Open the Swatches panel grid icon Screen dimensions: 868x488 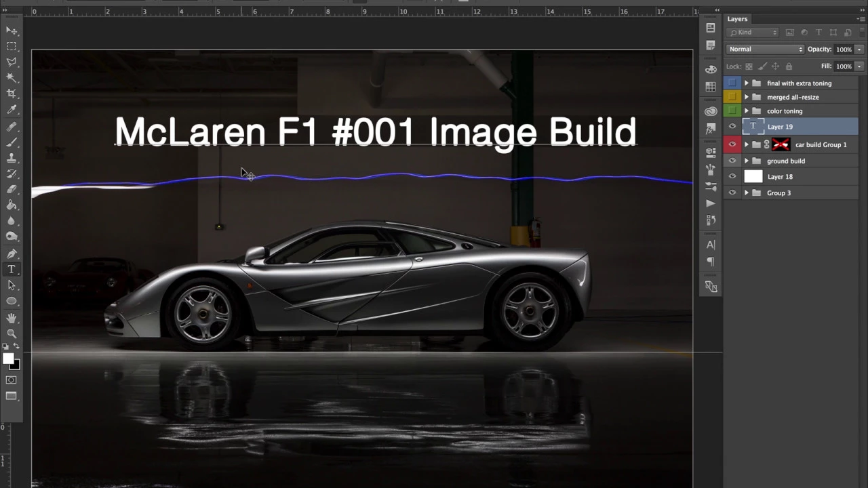pyautogui.click(x=711, y=87)
